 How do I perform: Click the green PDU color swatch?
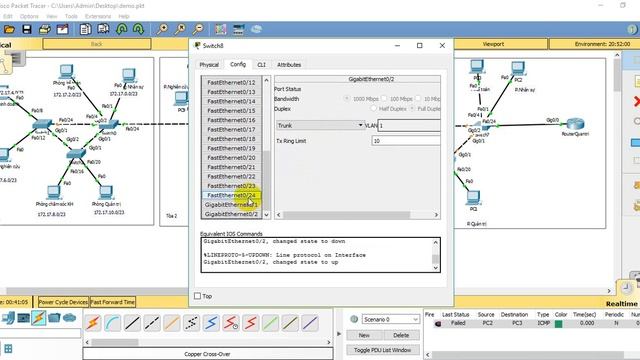click(559, 324)
